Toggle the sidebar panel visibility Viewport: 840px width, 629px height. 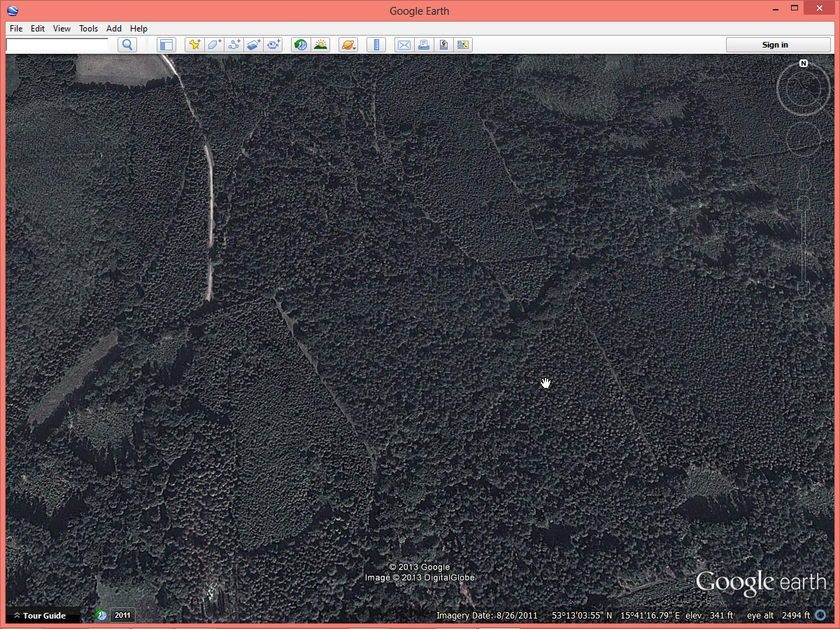[x=166, y=45]
